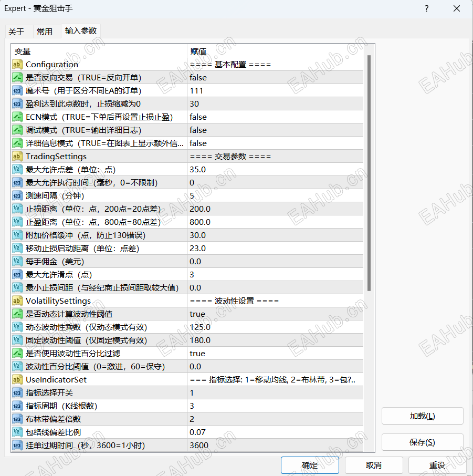Click the UseIndicatorSet parameter icon

17,379
